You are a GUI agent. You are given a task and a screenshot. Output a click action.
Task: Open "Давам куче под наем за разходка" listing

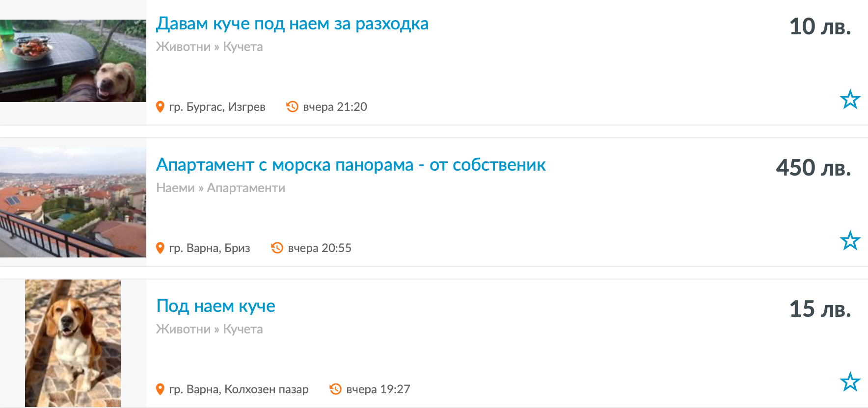coord(292,24)
